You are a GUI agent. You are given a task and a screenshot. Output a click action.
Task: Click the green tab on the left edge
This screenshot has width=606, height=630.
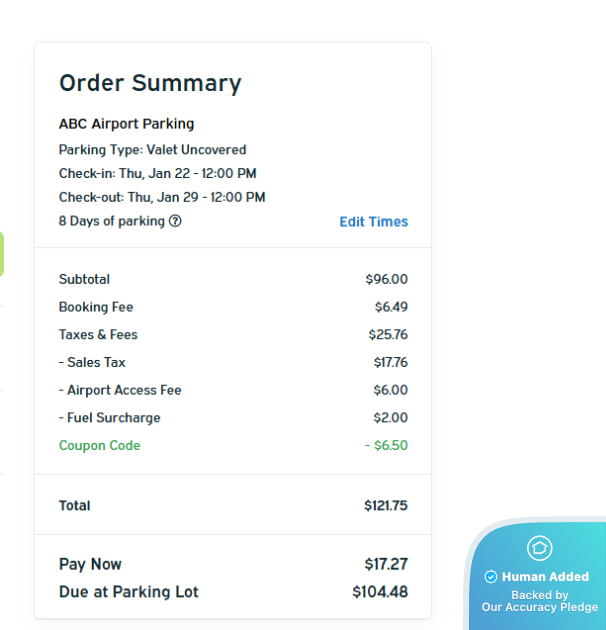coord(2,254)
